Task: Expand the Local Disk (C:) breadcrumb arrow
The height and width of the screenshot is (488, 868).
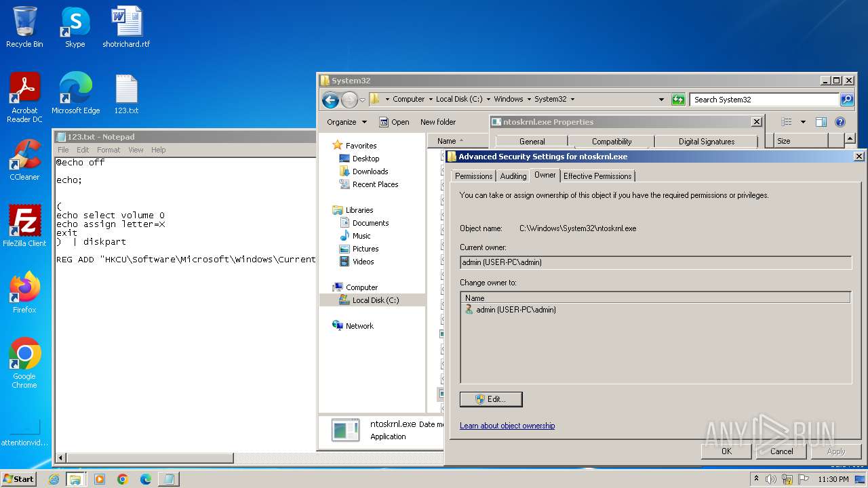Action: click(x=488, y=99)
